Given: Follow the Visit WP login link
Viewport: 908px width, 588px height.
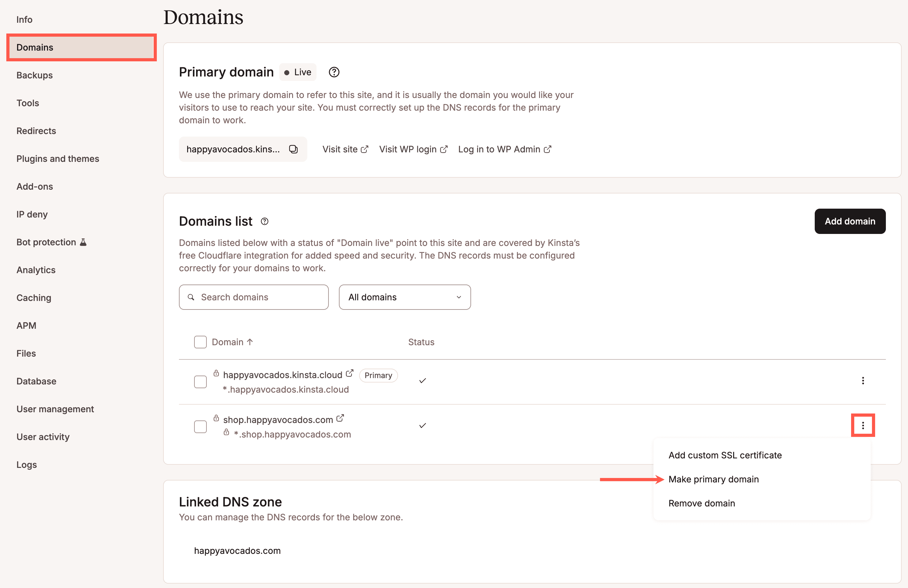Looking at the screenshot, I should coord(413,149).
